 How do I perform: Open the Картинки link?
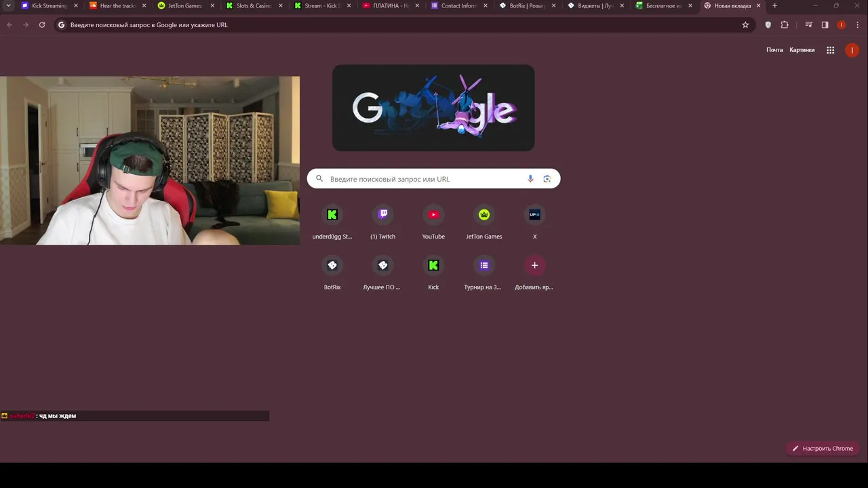click(802, 50)
